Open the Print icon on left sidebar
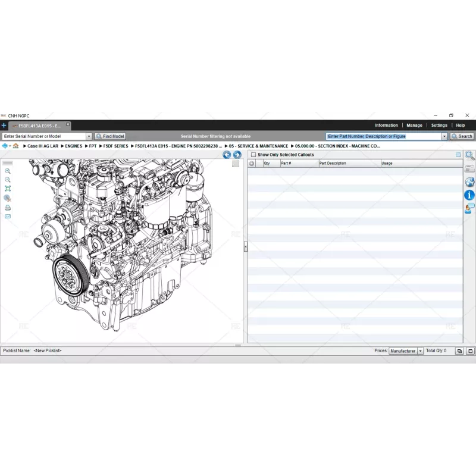This screenshot has width=476, height=476. click(8, 208)
